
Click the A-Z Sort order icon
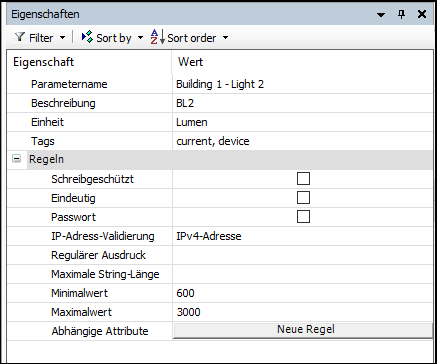point(158,37)
